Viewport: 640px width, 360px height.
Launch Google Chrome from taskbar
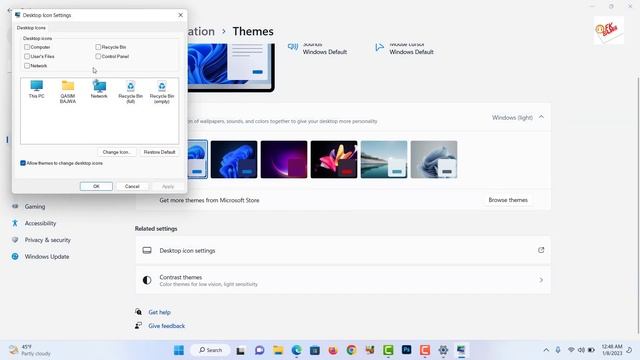coord(351,350)
